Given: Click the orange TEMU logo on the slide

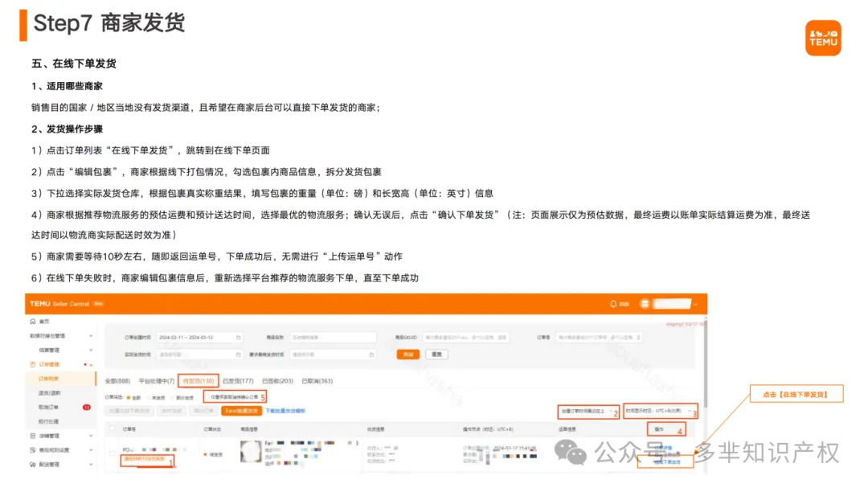Looking at the screenshot, I should (x=823, y=39).
